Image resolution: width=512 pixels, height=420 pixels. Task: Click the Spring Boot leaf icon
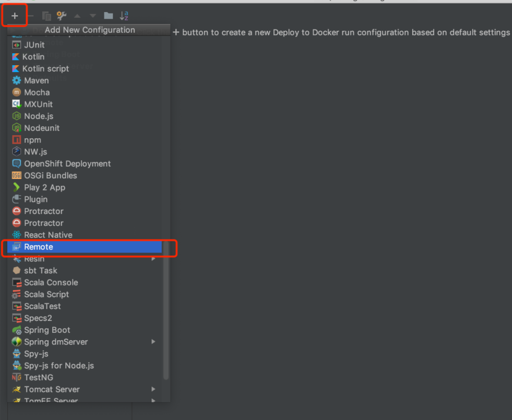pyautogui.click(x=16, y=330)
